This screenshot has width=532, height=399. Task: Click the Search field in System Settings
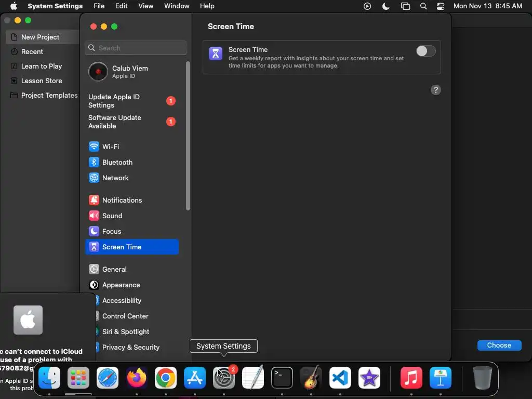[x=136, y=48]
